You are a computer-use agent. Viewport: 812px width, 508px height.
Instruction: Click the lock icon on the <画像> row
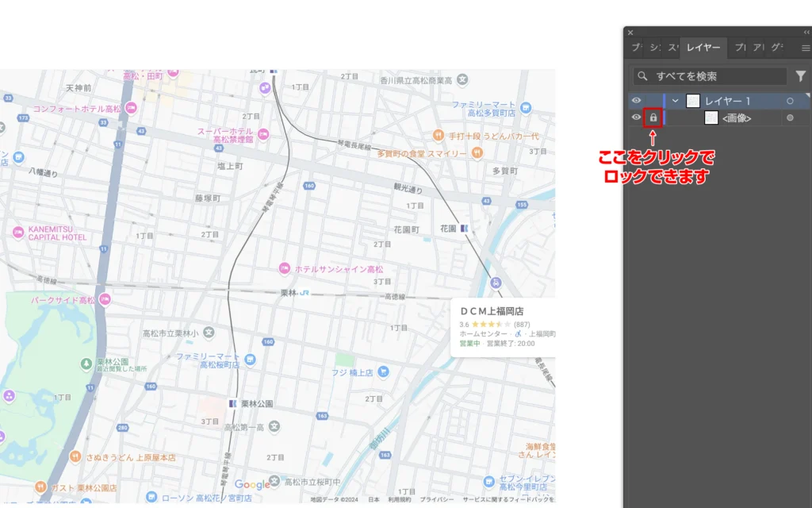[653, 118]
